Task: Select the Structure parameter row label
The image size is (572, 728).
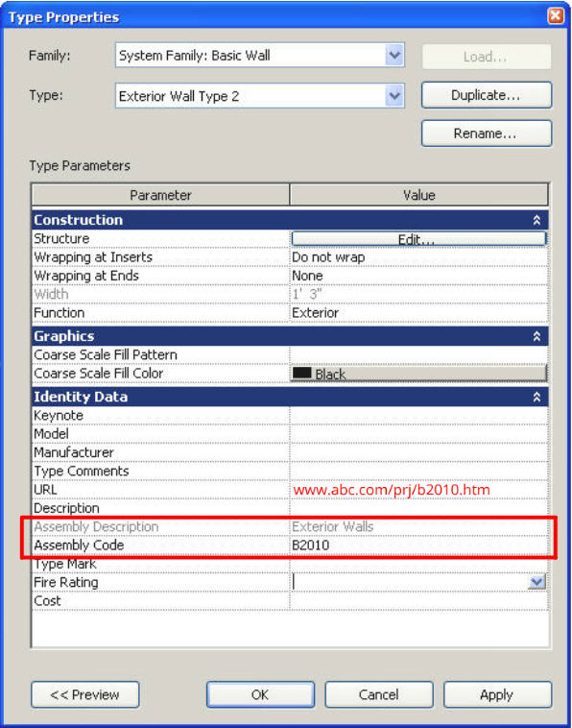Action: (61, 238)
